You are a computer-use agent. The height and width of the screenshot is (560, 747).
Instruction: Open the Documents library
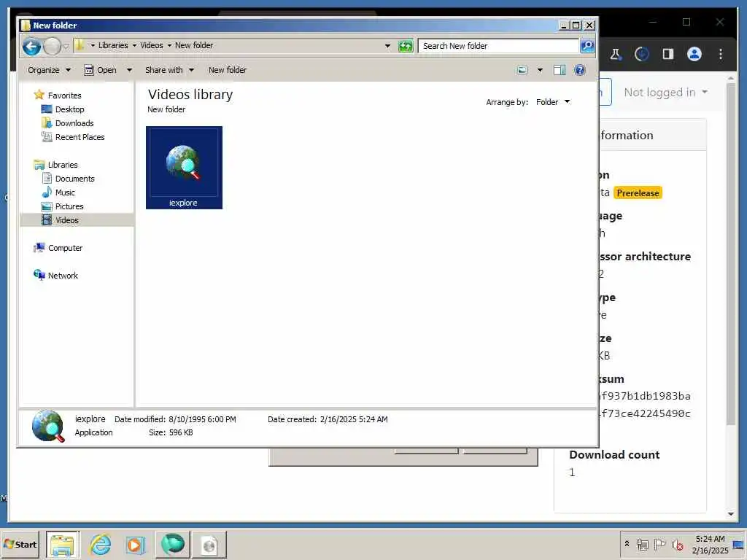[75, 179]
